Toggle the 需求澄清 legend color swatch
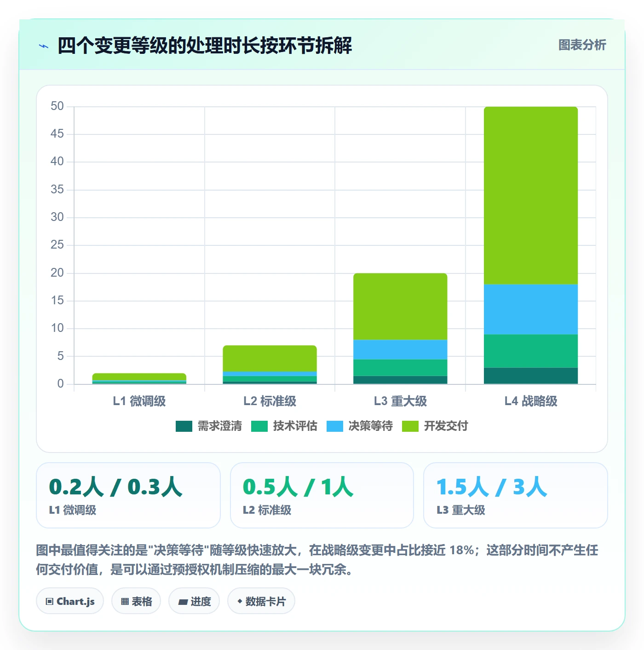Image resolution: width=644 pixels, height=650 pixels. [x=184, y=426]
